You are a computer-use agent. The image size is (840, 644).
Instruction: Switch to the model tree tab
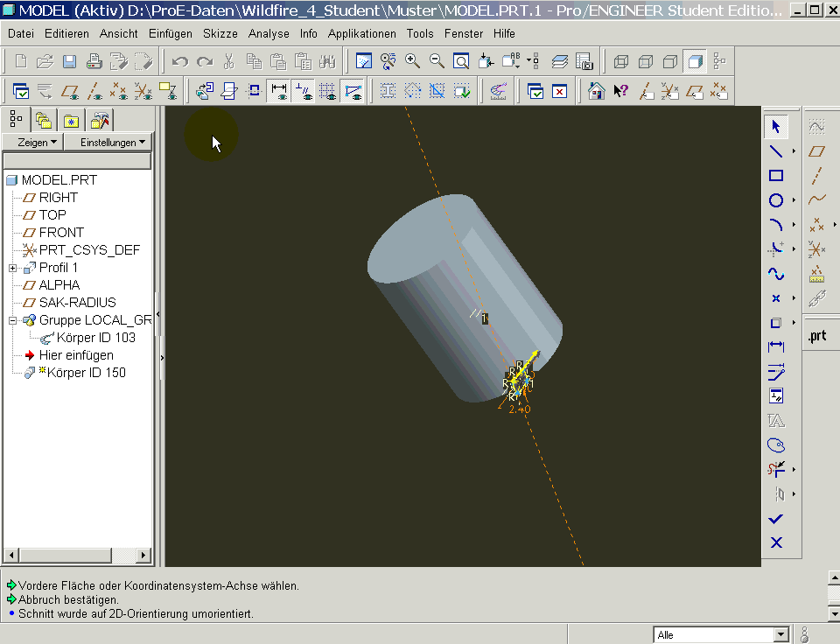pyautogui.click(x=16, y=120)
